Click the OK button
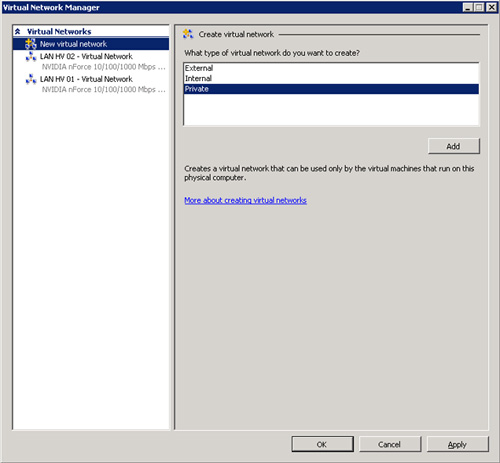Image resolution: width=500 pixels, height=463 pixels. 322,444
